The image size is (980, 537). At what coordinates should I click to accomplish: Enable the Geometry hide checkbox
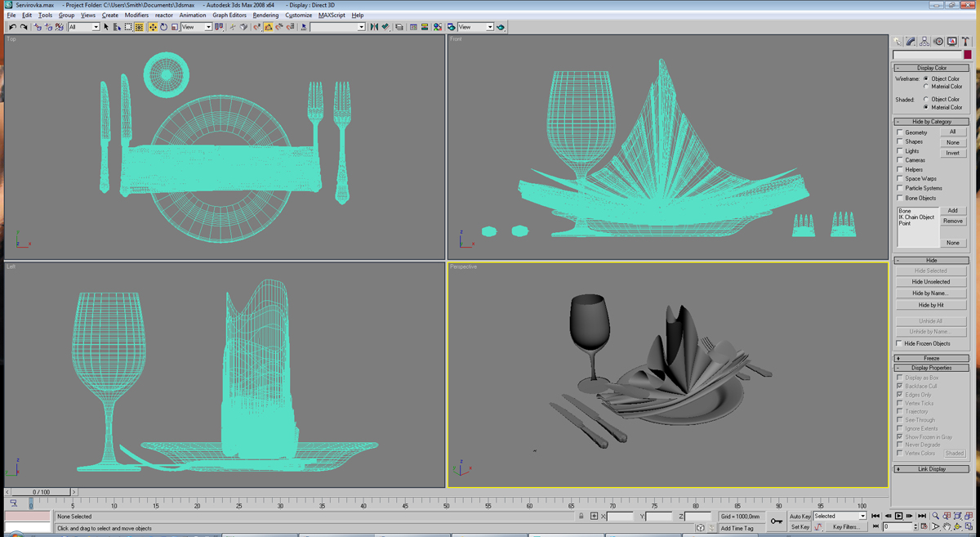tap(900, 132)
